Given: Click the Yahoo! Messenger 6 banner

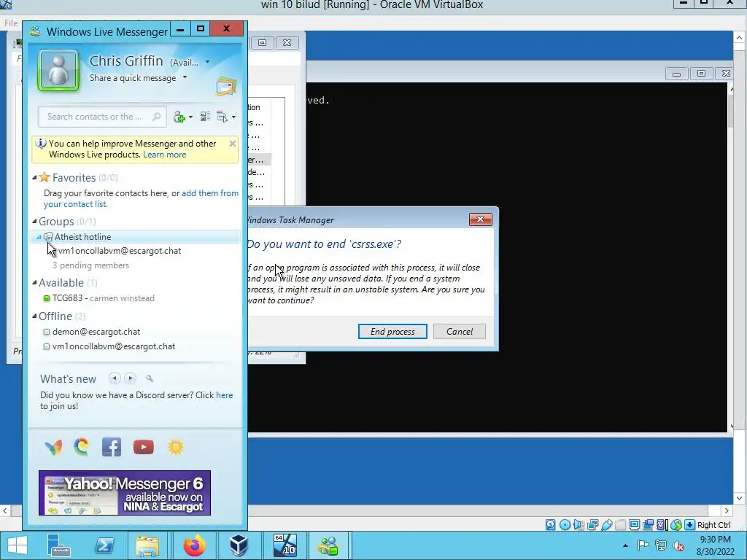Looking at the screenshot, I should 125,493.
